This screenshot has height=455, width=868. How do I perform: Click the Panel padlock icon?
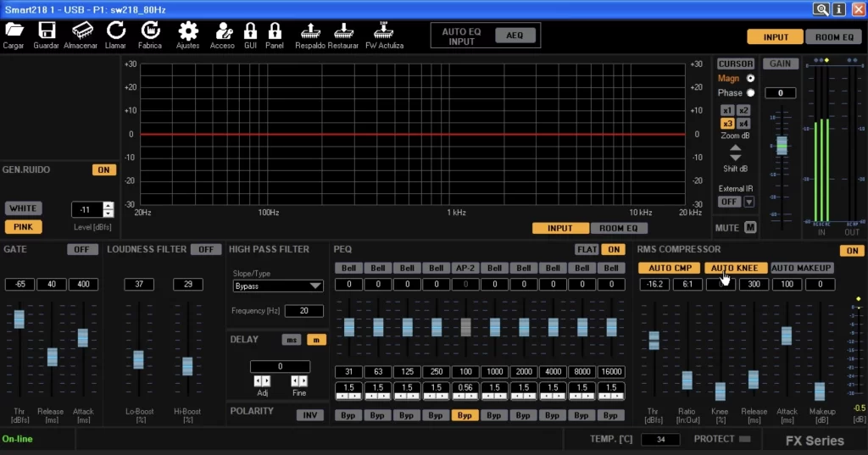click(275, 31)
